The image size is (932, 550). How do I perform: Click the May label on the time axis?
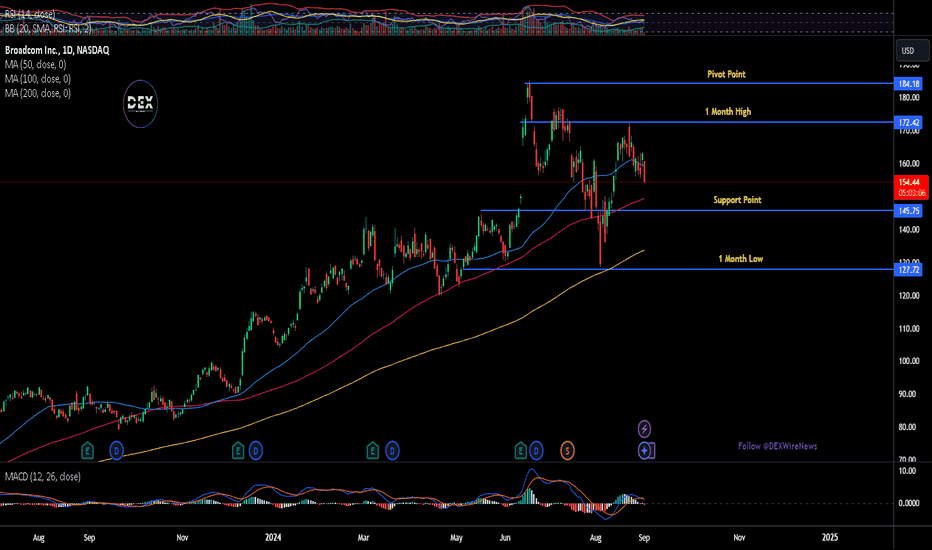(x=456, y=538)
